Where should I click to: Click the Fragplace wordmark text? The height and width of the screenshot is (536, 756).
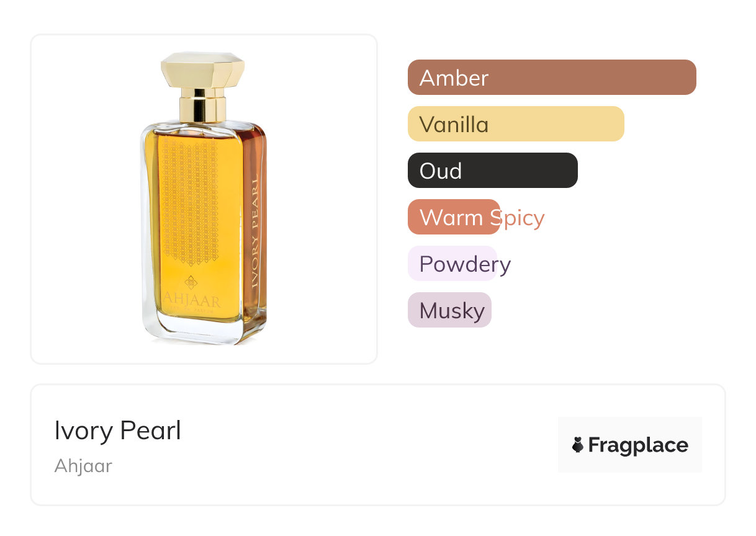tap(638, 445)
